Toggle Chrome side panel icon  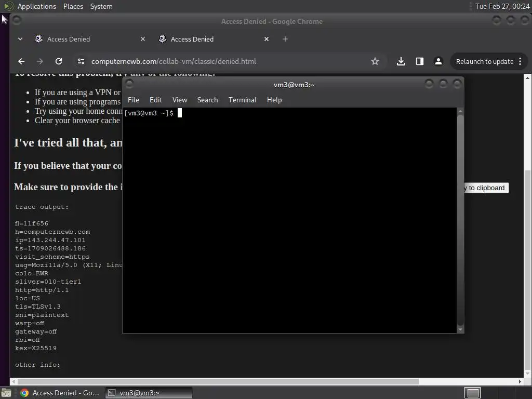coord(420,61)
